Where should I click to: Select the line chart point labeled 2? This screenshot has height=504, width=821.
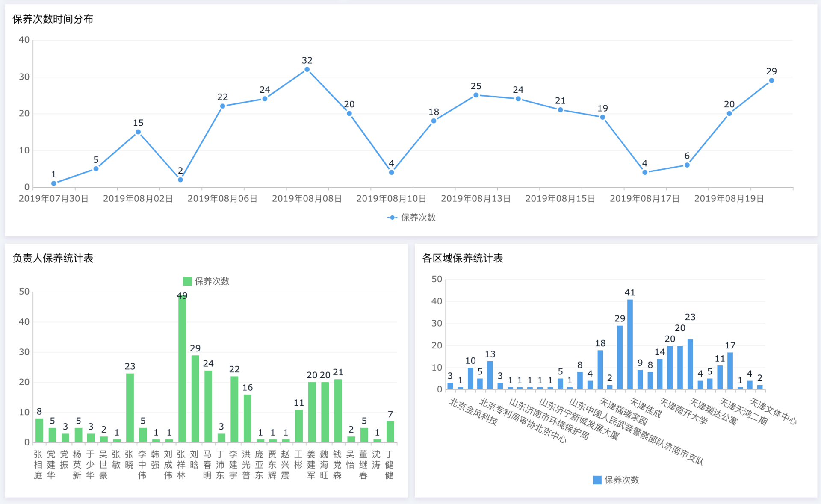pyautogui.click(x=180, y=180)
